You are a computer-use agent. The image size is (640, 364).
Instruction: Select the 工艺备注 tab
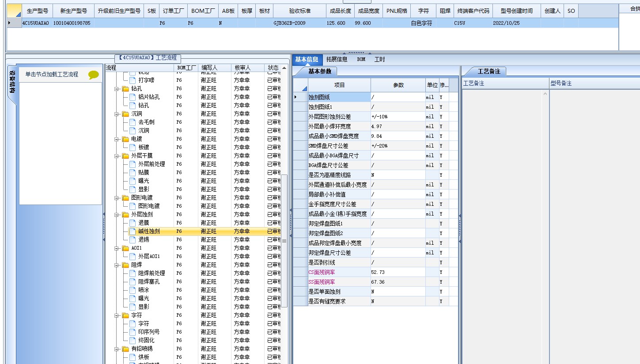coord(489,71)
